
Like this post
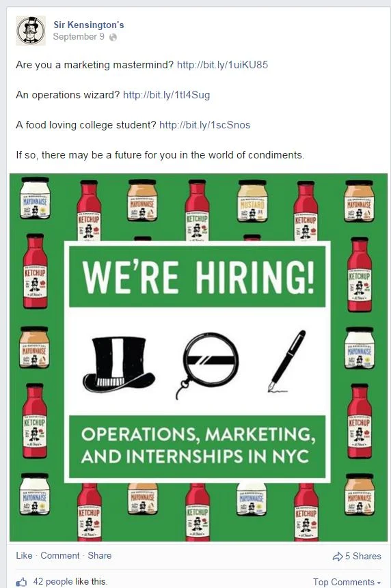(24, 555)
